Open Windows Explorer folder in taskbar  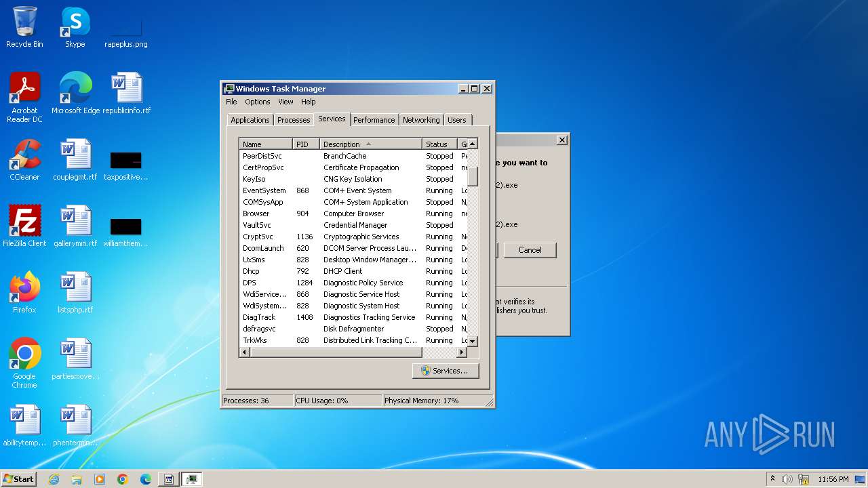(x=77, y=479)
